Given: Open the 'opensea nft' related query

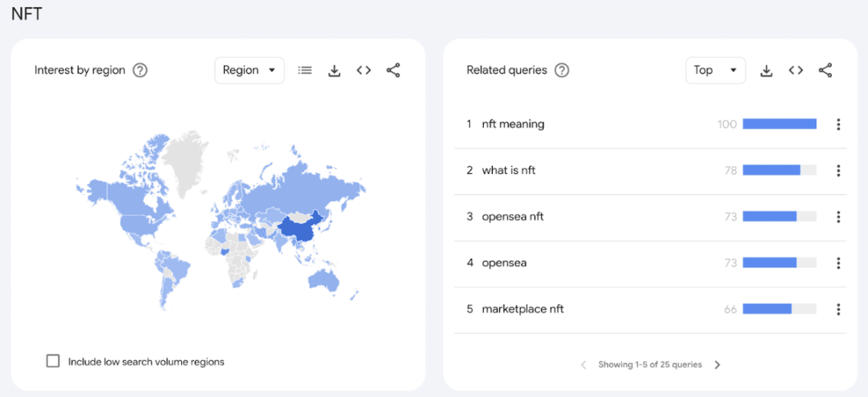Looking at the screenshot, I should [x=513, y=217].
